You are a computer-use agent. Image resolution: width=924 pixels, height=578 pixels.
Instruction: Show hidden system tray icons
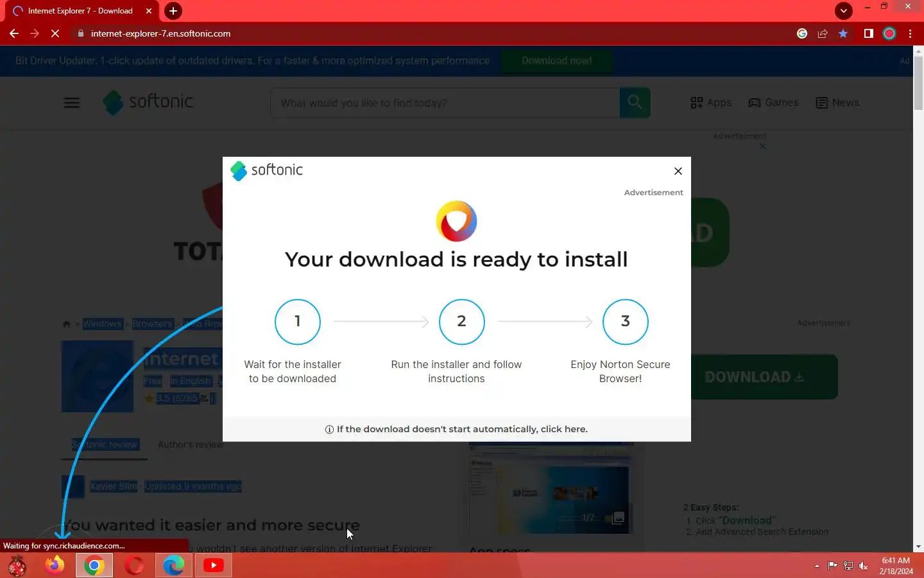pyautogui.click(x=817, y=566)
